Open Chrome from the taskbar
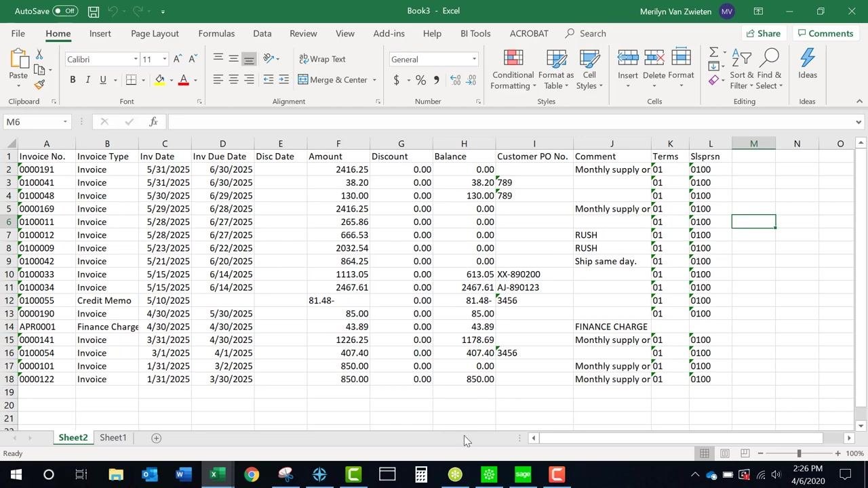 click(x=252, y=474)
